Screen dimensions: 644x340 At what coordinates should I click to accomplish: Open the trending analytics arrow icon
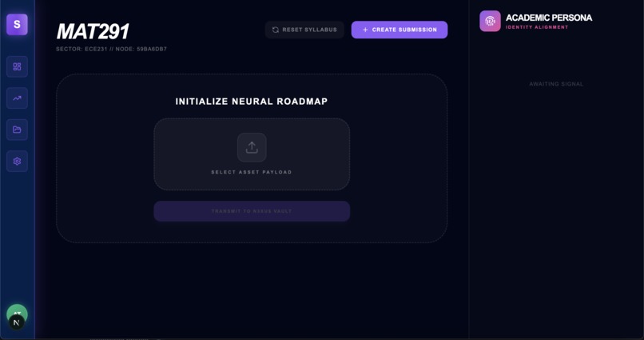(17, 98)
